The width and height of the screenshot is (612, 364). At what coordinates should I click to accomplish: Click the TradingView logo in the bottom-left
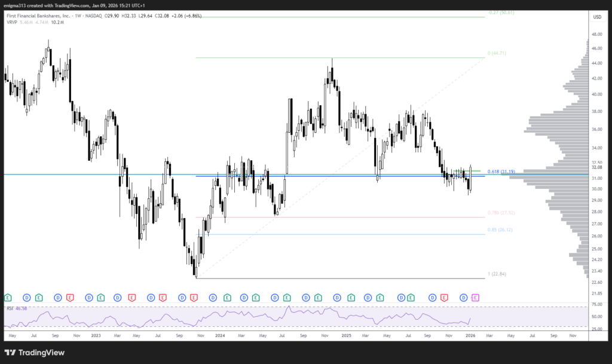(x=34, y=352)
